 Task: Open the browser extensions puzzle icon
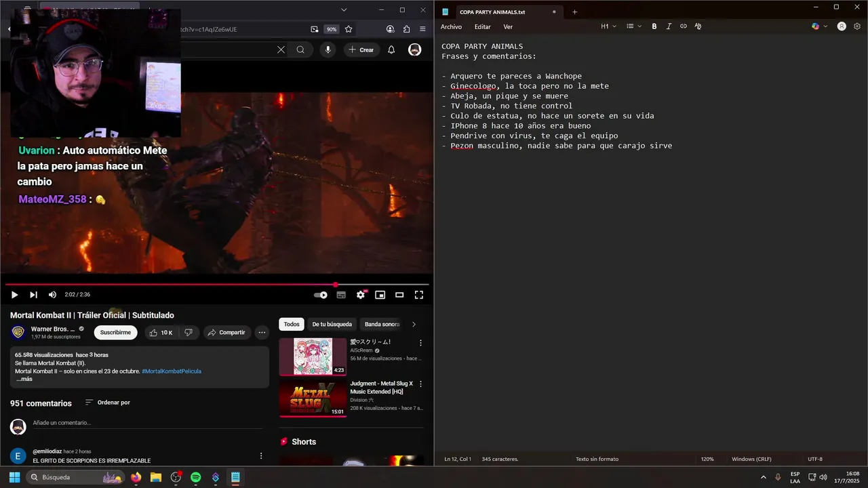point(406,29)
